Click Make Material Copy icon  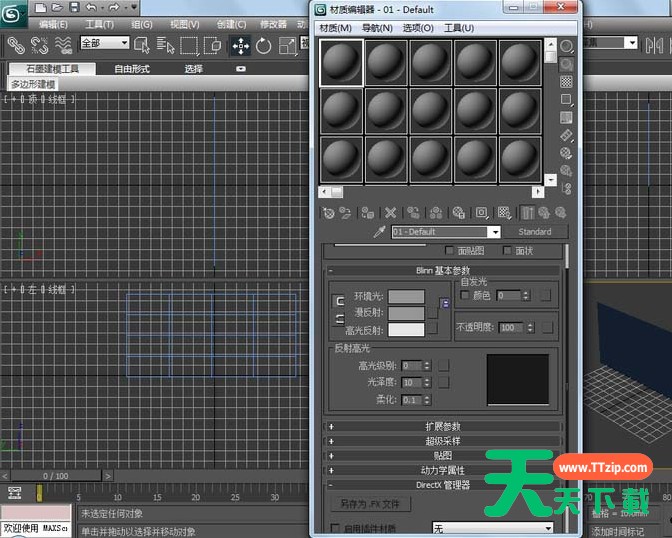tap(413, 213)
